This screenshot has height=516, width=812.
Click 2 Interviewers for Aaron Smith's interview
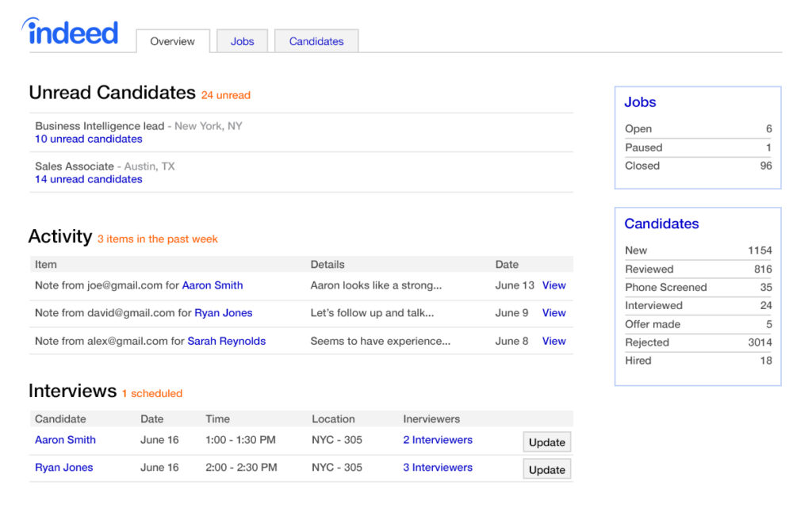click(x=438, y=440)
